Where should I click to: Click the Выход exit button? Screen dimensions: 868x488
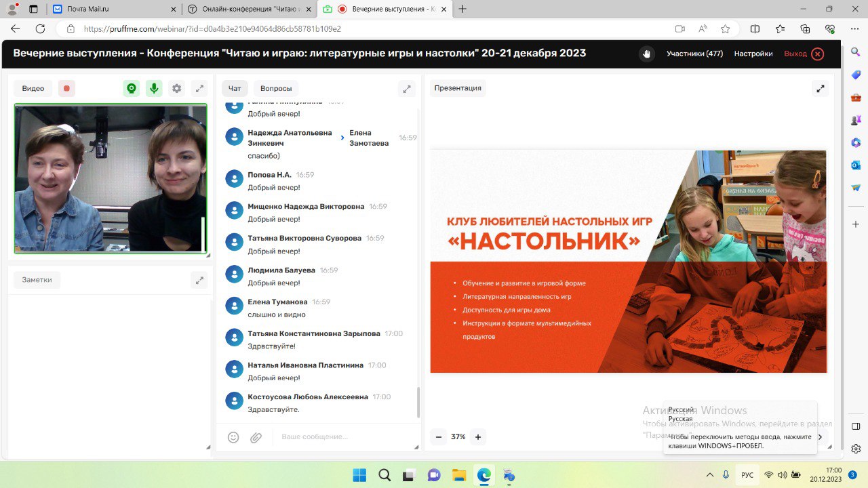pos(804,54)
